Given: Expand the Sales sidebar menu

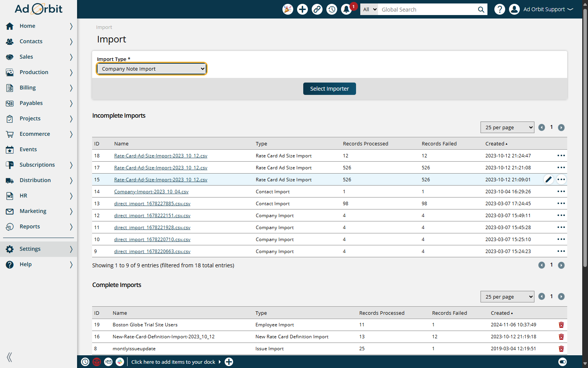Looking at the screenshot, I should [71, 57].
